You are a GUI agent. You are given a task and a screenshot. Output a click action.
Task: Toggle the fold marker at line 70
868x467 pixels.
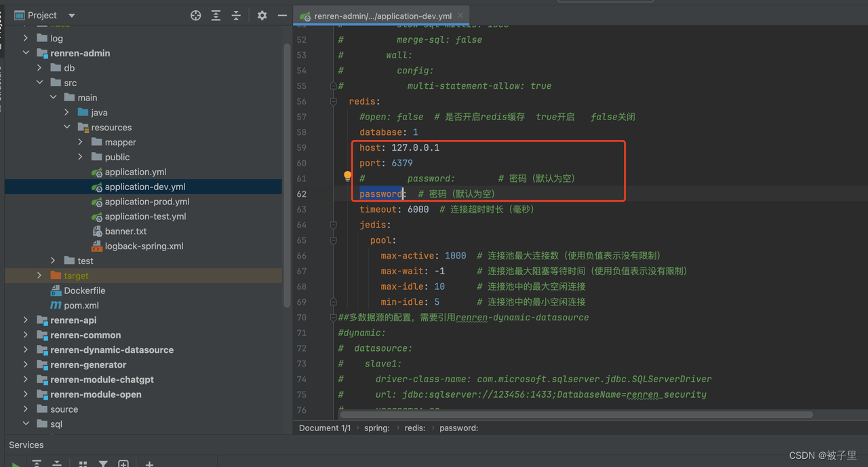pyautogui.click(x=333, y=317)
